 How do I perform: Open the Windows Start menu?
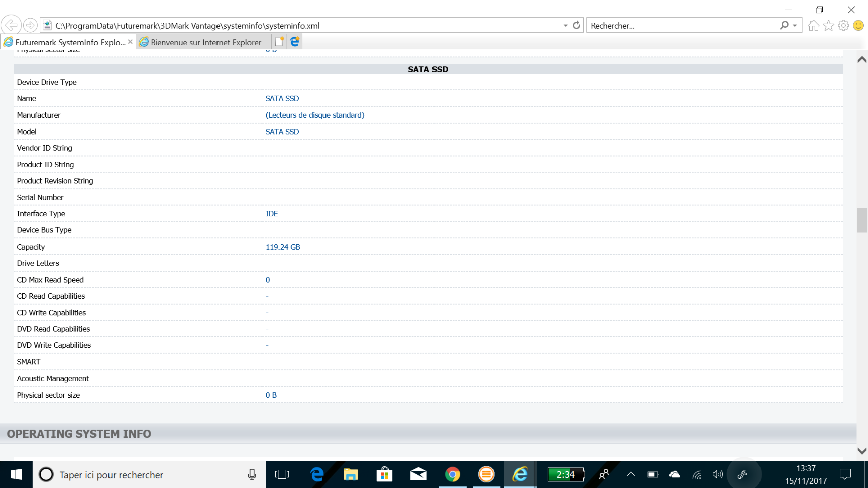click(16, 474)
